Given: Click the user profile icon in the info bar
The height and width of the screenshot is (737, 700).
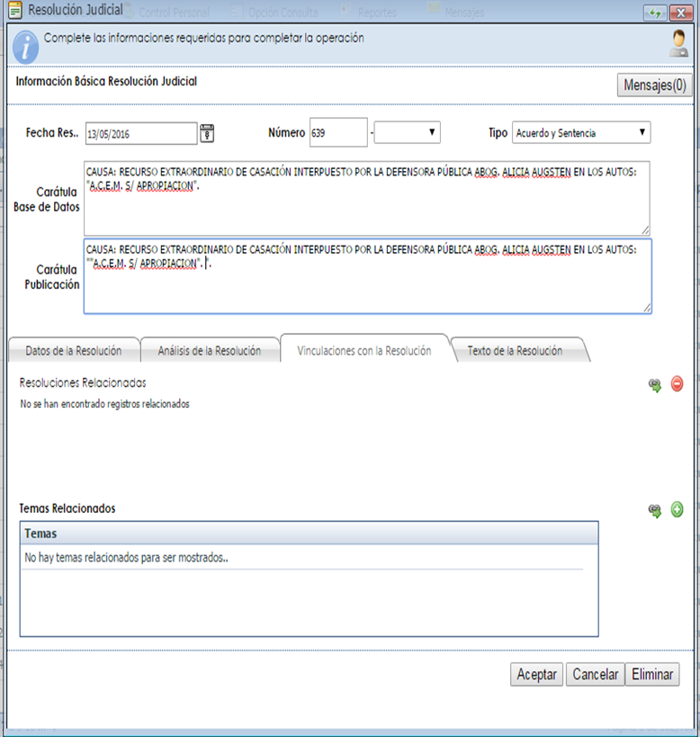Looking at the screenshot, I should pyautogui.click(x=678, y=43).
